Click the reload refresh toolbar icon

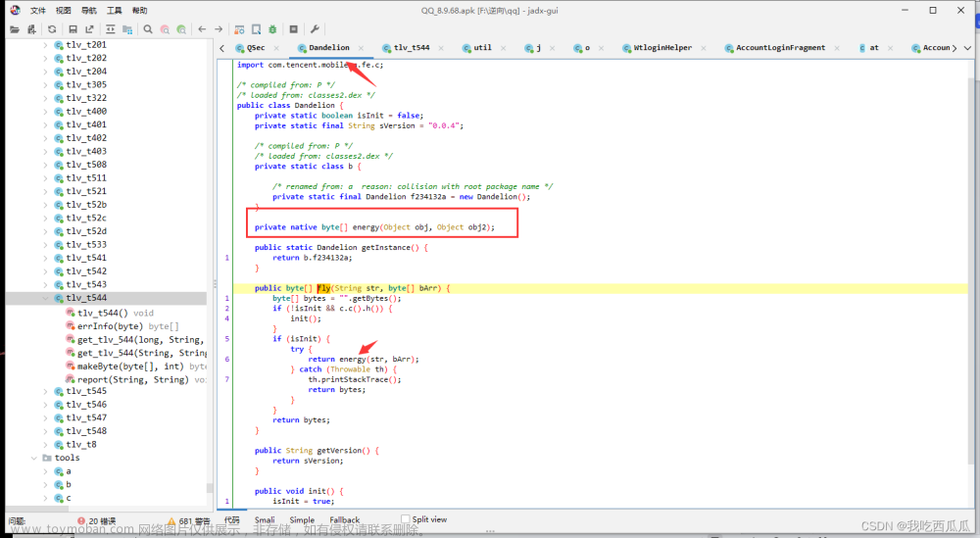point(52,29)
